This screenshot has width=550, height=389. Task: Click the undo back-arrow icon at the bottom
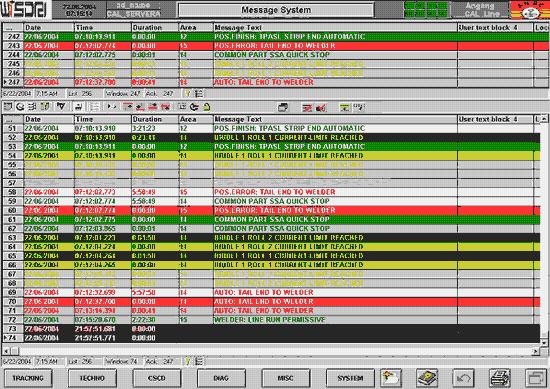[463, 378]
